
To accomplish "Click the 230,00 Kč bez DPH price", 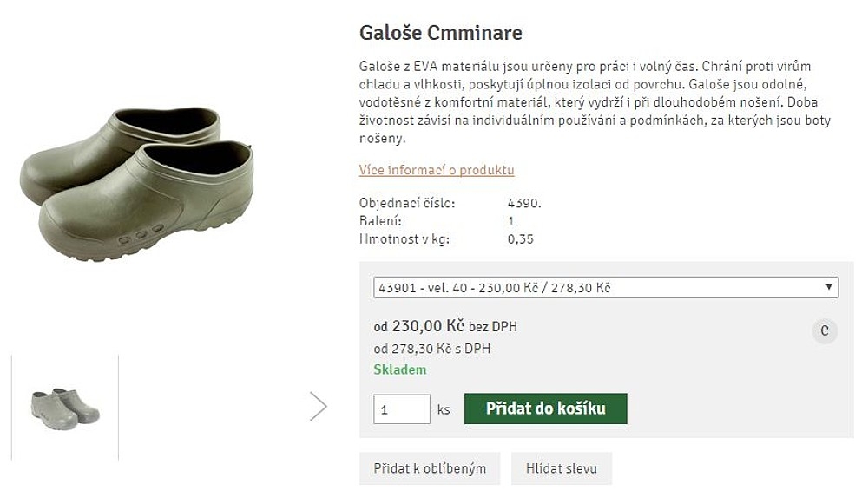I will point(445,327).
